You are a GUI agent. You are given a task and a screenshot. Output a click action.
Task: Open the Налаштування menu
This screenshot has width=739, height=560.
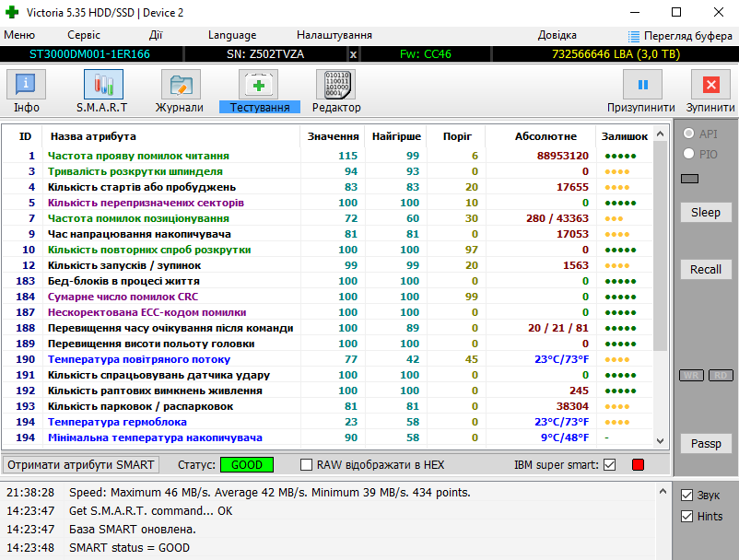point(334,35)
